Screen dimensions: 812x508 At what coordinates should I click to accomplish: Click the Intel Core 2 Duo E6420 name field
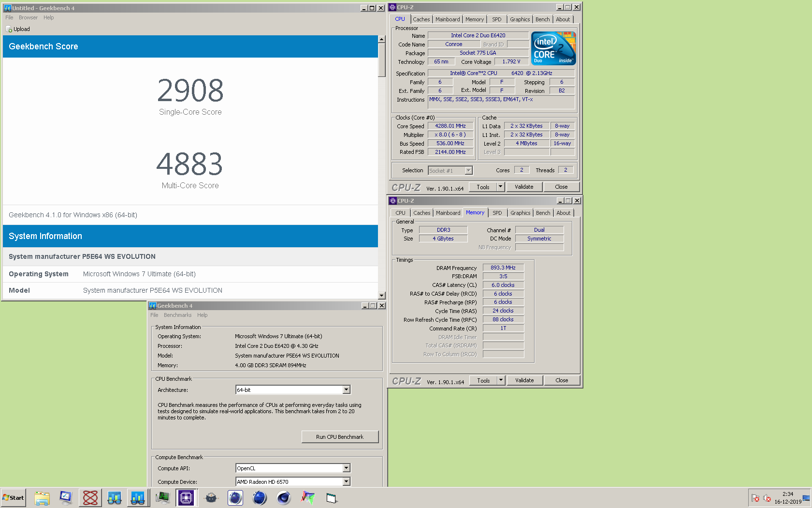pyautogui.click(x=478, y=35)
